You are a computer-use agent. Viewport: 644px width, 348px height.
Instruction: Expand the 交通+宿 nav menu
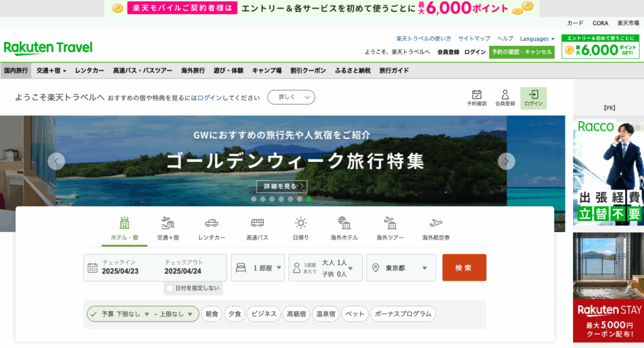coord(52,70)
